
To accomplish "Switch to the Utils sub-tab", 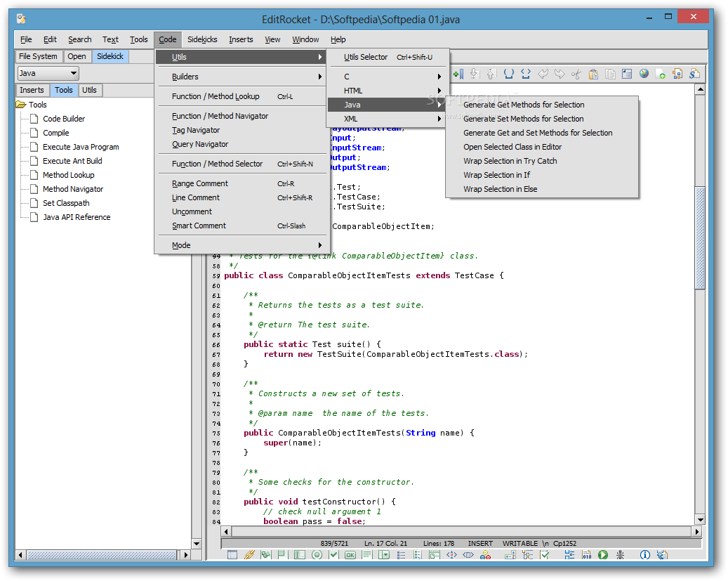I will 90,90.
